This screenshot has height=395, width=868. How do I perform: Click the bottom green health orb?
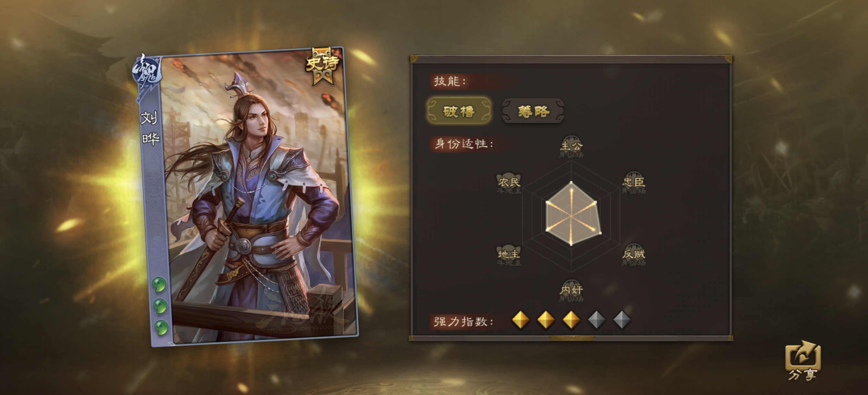pyautogui.click(x=161, y=327)
